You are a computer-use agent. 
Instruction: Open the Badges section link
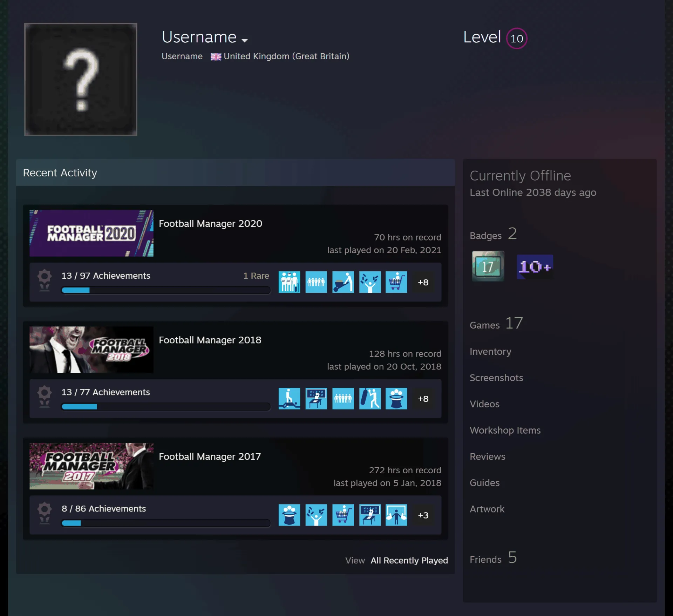pos(493,234)
